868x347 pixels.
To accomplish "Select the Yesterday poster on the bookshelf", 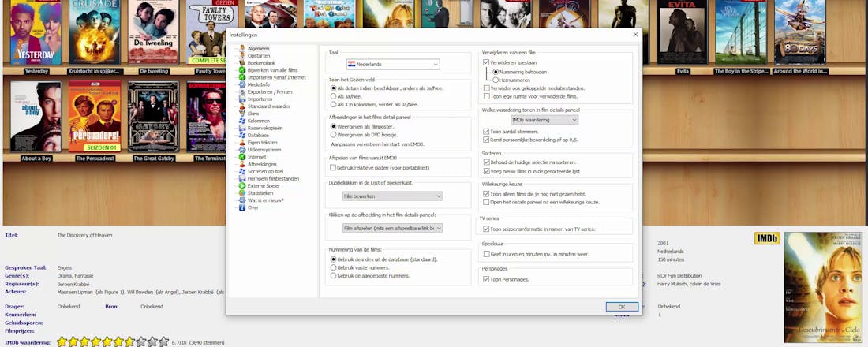I will click(36, 32).
